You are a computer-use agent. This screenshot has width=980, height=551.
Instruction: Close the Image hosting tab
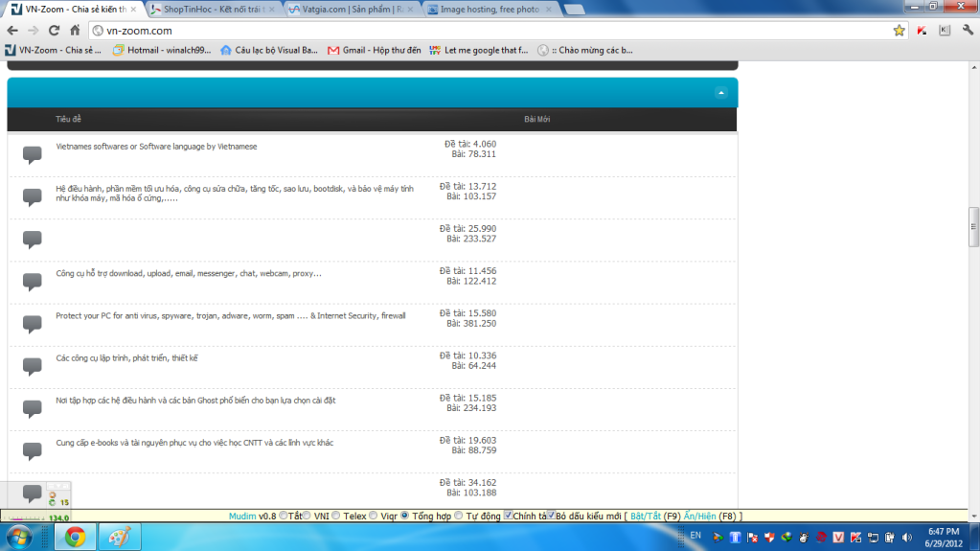tap(548, 10)
